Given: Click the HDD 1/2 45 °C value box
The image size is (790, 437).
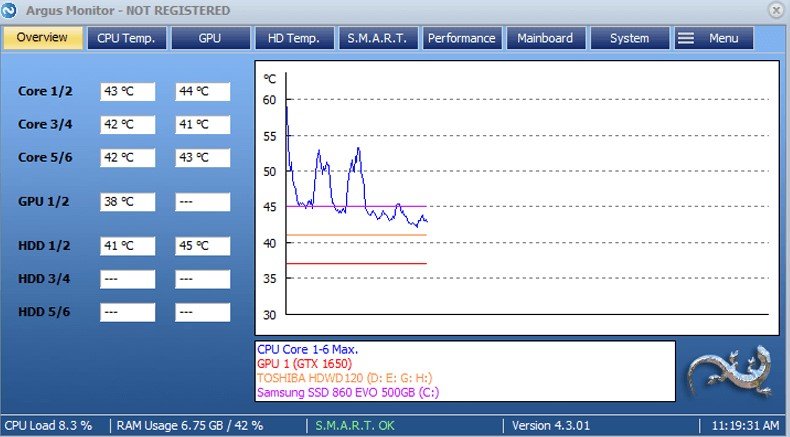Looking at the screenshot, I should point(202,247).
